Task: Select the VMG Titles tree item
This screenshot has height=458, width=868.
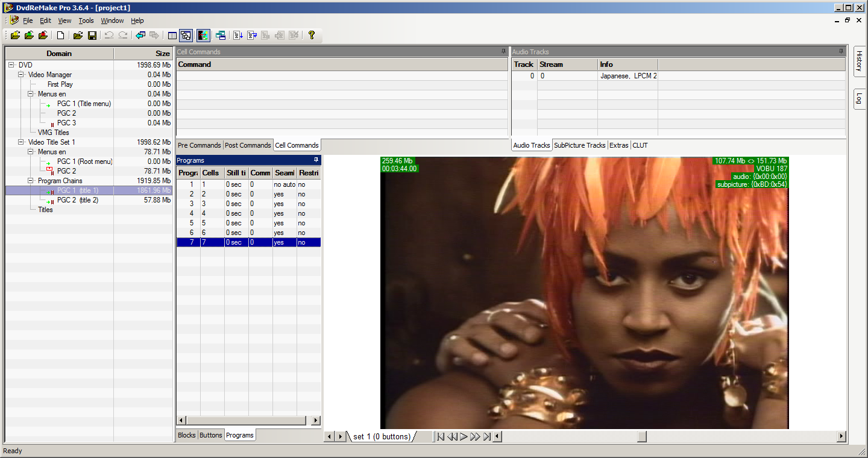Action: [53, 133]
